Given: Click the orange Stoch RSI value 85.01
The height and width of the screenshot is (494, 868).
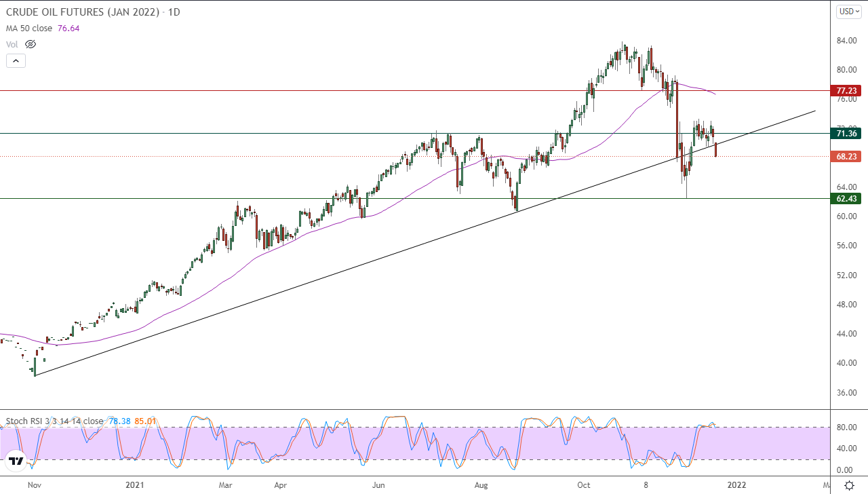Looking at the screenshot, I should point(146,421).
